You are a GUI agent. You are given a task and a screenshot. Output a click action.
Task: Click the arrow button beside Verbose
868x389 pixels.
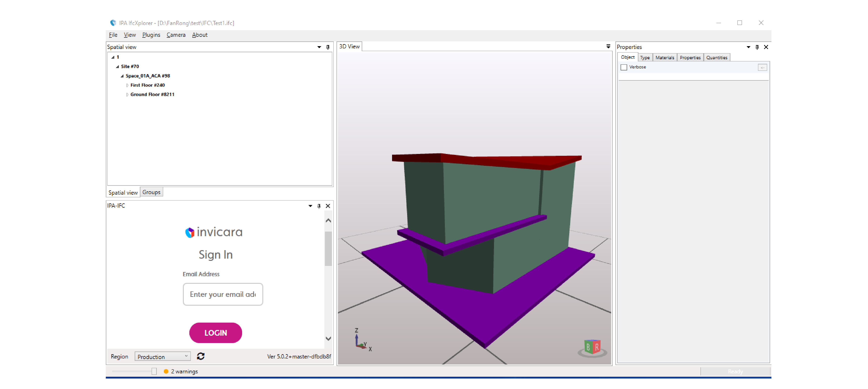762,67
